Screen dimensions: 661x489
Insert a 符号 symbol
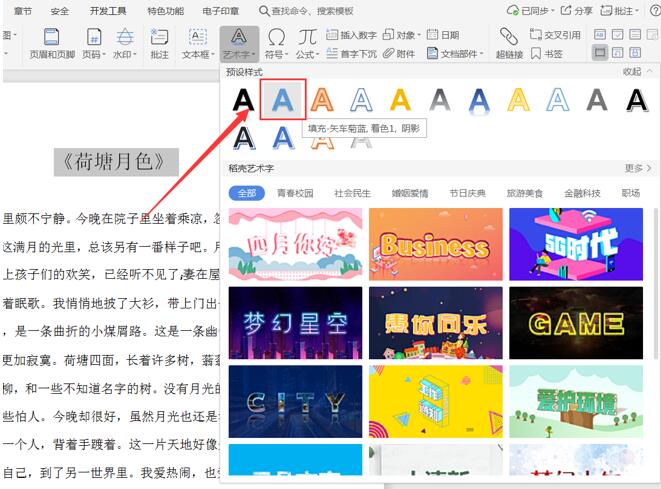pyautogui.click(x=277, y=43)
